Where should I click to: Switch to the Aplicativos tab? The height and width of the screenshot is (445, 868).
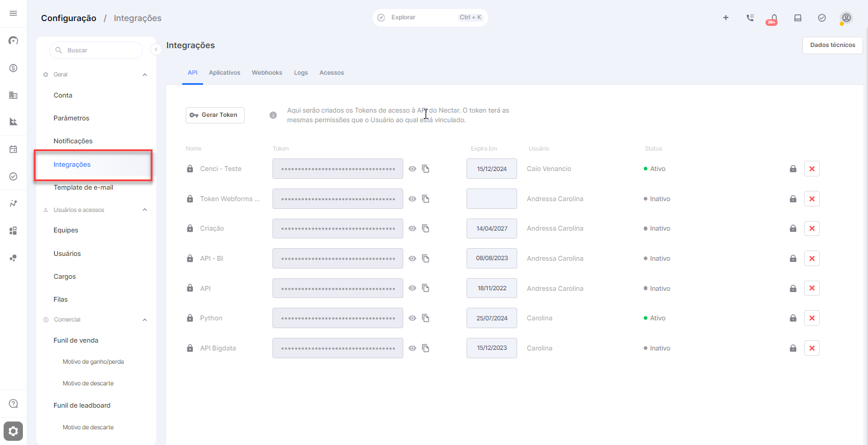point(224,73)
